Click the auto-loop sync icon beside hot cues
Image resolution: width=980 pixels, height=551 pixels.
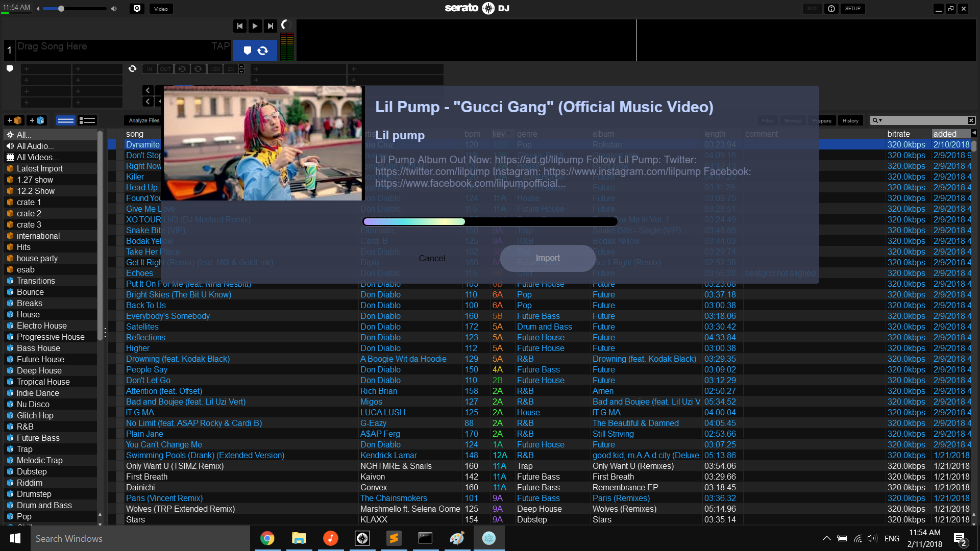132,69
